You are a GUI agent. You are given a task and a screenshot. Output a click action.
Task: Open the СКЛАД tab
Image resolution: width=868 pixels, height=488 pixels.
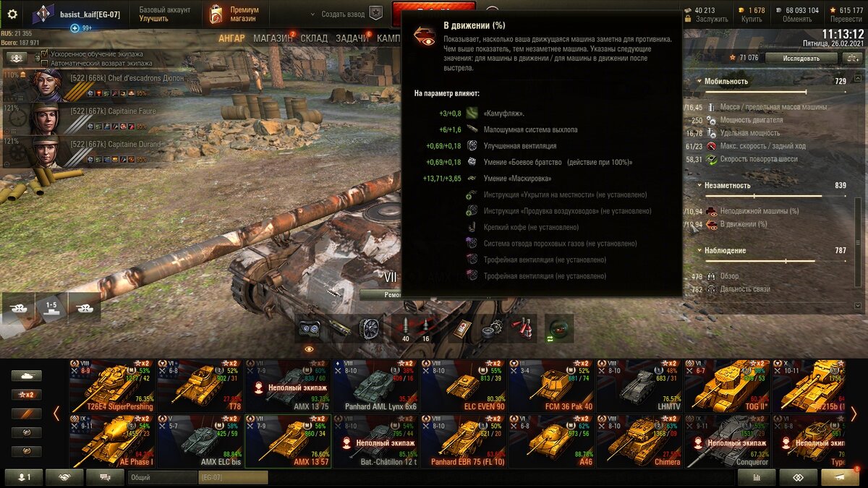click(x=314, y=38)
